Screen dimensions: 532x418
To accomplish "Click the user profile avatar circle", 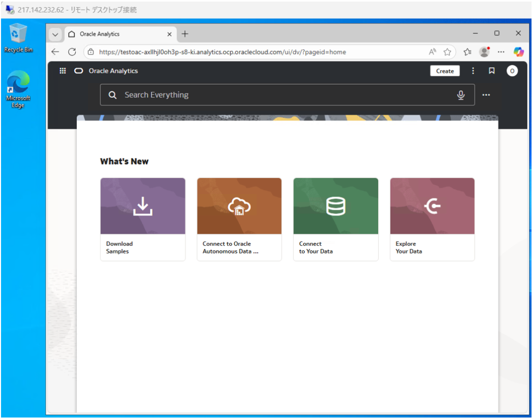I will (x=512, y=71).
